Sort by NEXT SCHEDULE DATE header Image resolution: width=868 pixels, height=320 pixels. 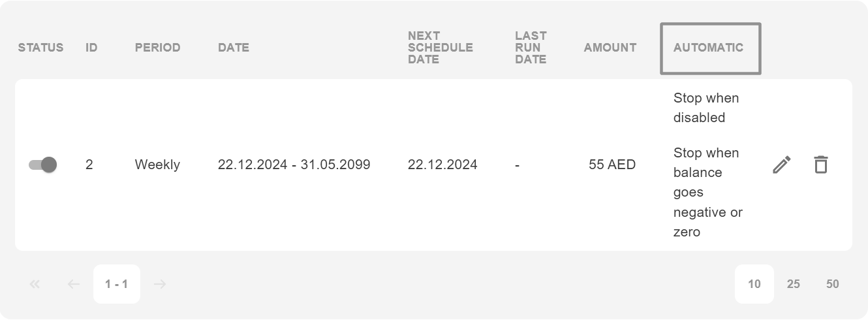(440, 48)
